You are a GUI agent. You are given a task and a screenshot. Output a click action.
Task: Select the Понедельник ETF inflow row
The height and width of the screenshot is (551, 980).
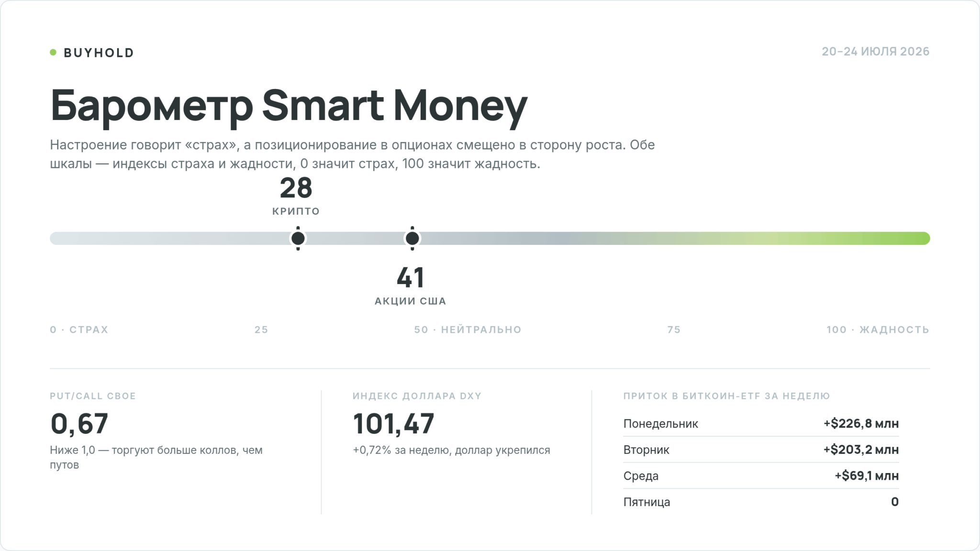761,424
